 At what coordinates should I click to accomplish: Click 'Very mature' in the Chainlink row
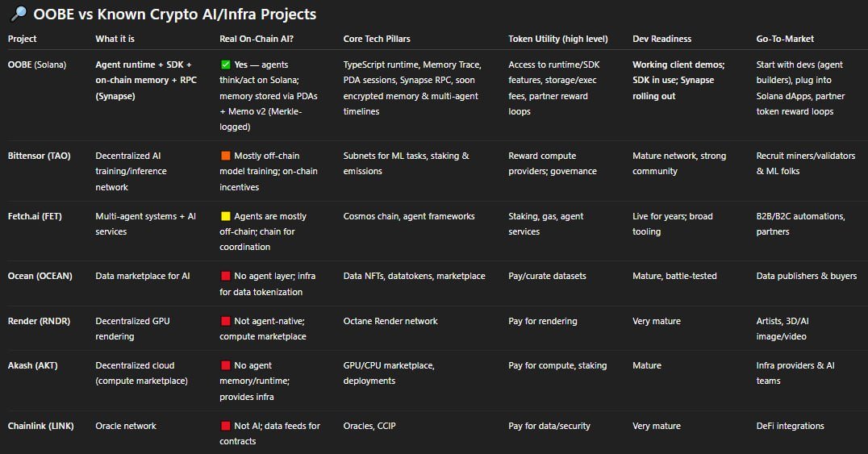pyautogui.click(x=657, y=426)
